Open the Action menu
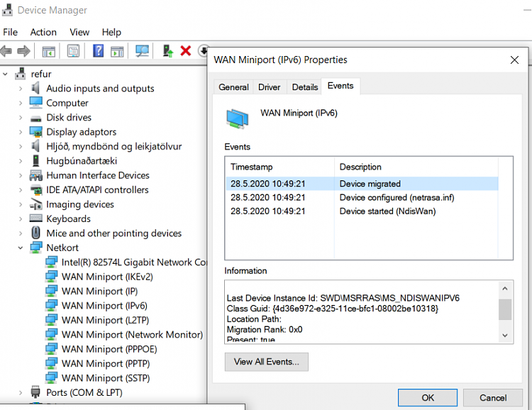532x410 pixels. [43, 32]
